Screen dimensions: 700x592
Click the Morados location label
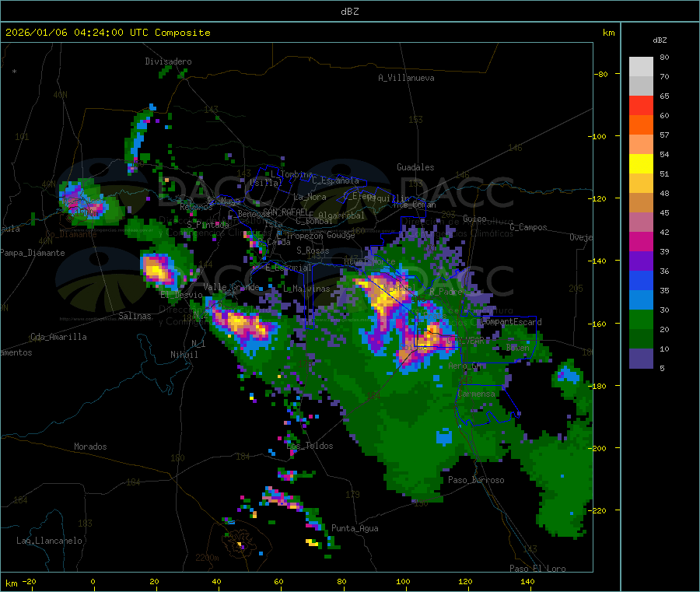pyautogui.click(x=90, y=447)
